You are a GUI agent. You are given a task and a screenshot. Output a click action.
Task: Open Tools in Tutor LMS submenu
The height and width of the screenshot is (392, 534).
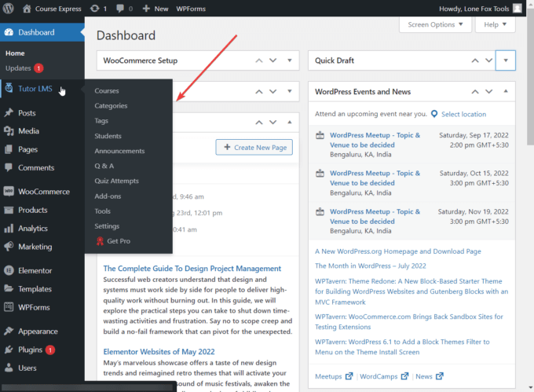103,211
